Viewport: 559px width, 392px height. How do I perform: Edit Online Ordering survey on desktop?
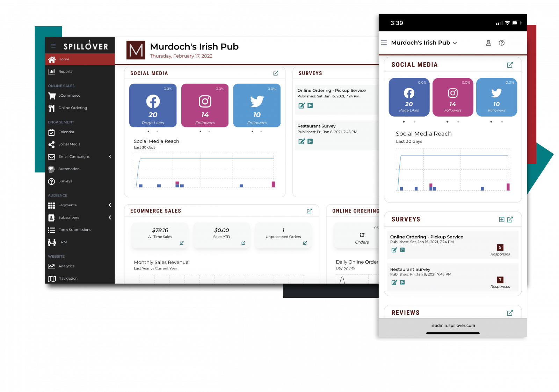302,106
